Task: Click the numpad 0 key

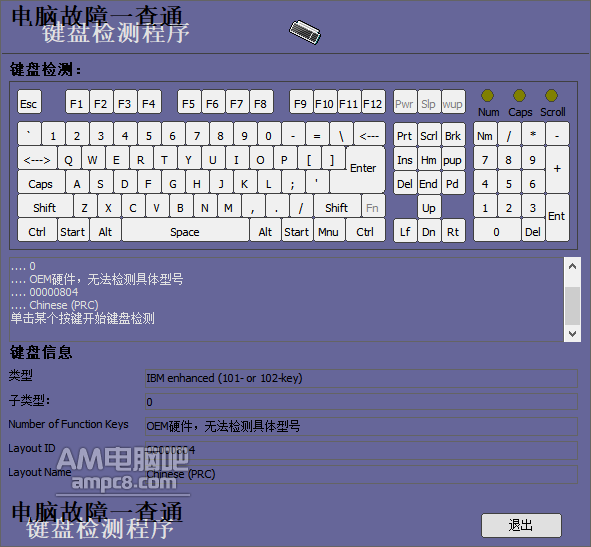Action: pos(497,230)
